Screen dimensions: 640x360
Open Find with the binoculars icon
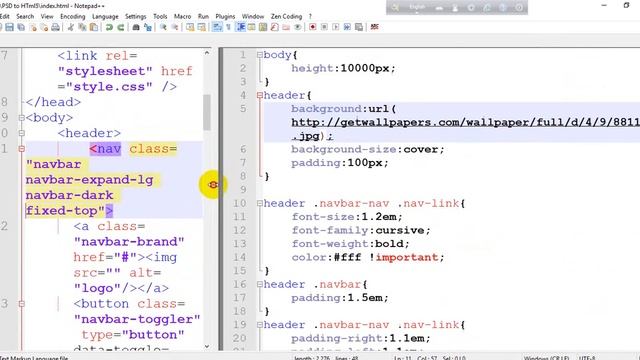(x=136, y=27)
